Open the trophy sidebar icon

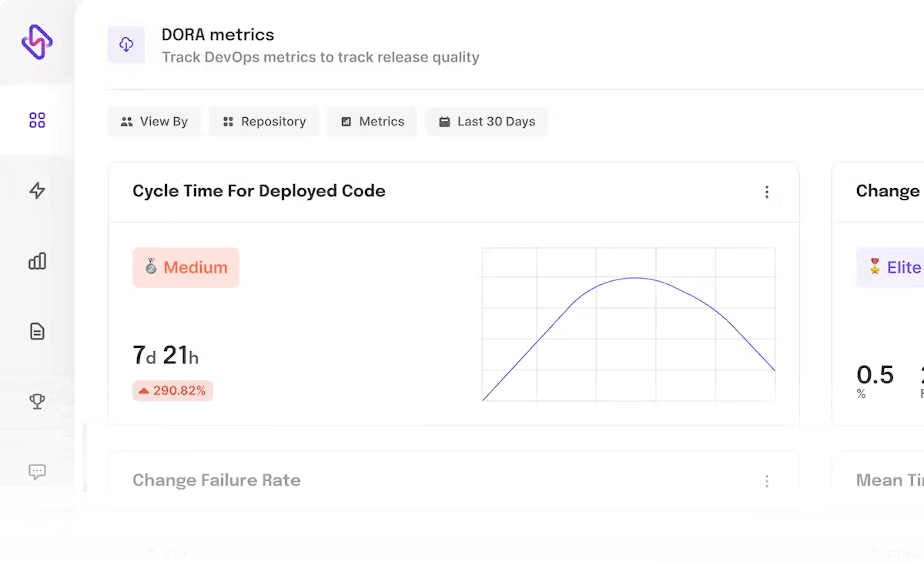[x=37, y=402]
